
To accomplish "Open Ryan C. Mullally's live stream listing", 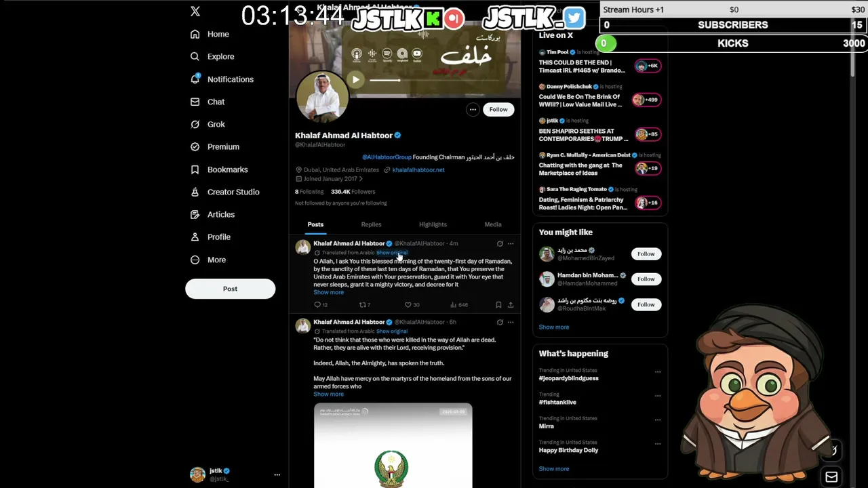I will point(599,165).
